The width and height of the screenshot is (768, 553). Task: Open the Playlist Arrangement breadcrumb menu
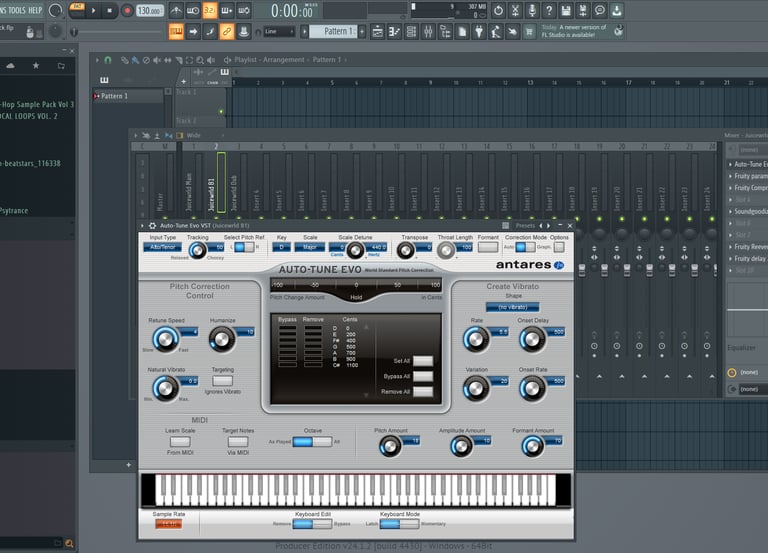click(284, 60)
